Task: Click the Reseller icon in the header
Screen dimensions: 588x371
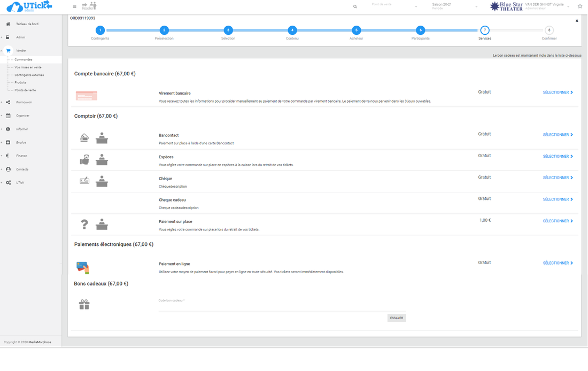Action: tap(89, 6)
